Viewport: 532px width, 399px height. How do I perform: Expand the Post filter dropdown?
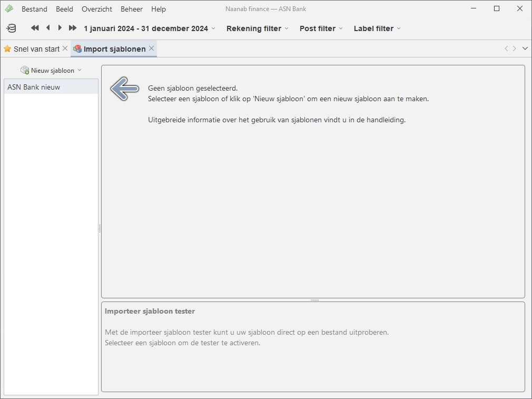(x=321, y=28)
